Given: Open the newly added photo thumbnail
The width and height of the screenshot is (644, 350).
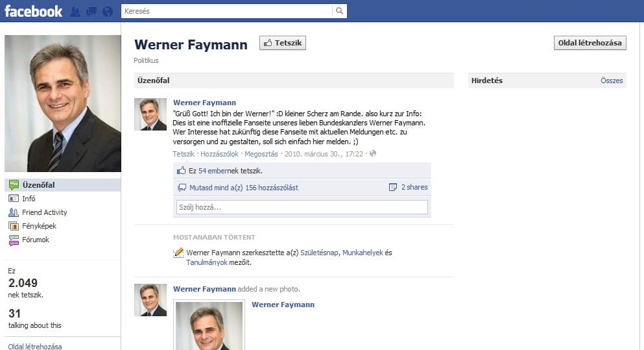Looking at the screenshot, I should coord(209,325).
